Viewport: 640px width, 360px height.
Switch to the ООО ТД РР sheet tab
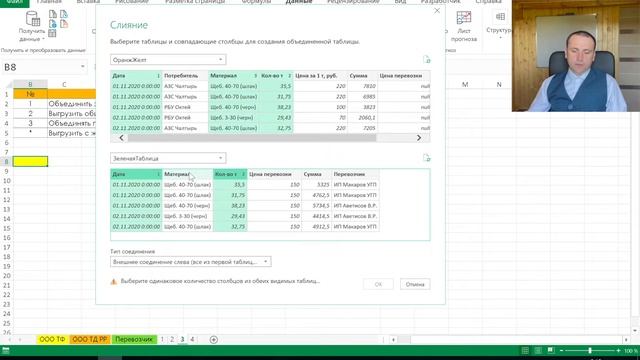[x=90, y=339]
